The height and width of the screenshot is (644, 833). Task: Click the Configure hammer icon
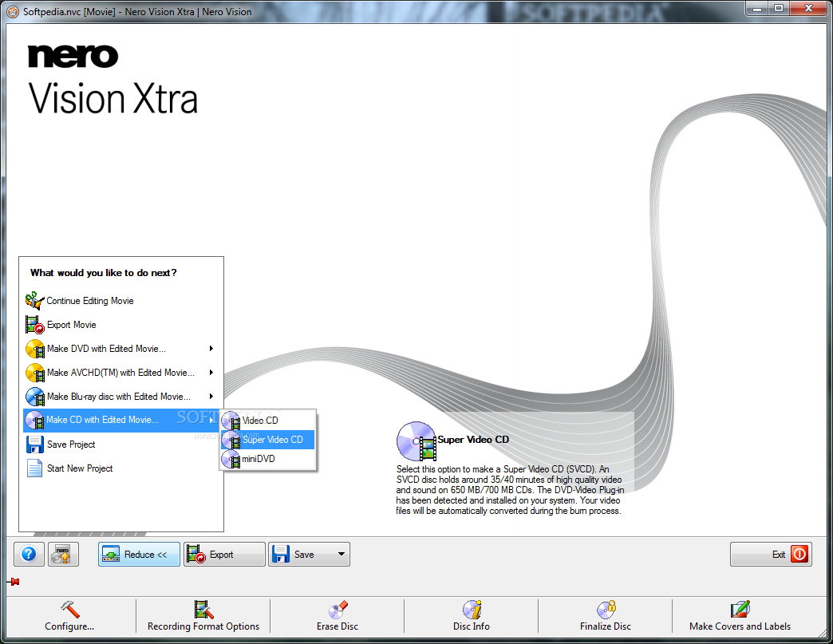[x=69, y=610]
